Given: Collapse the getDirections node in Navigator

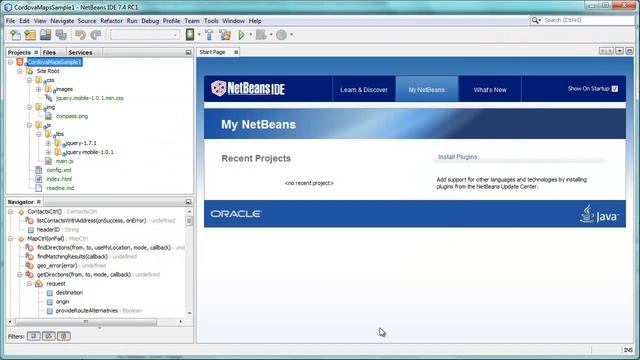Looking at the screenshot, I should (x=20, y=275).
